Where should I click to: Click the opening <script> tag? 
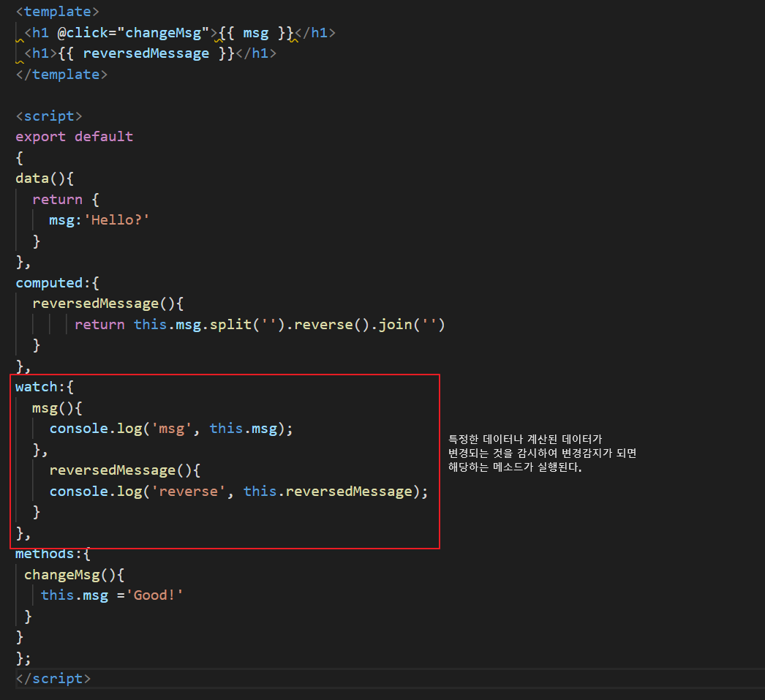tap(49, 116)
